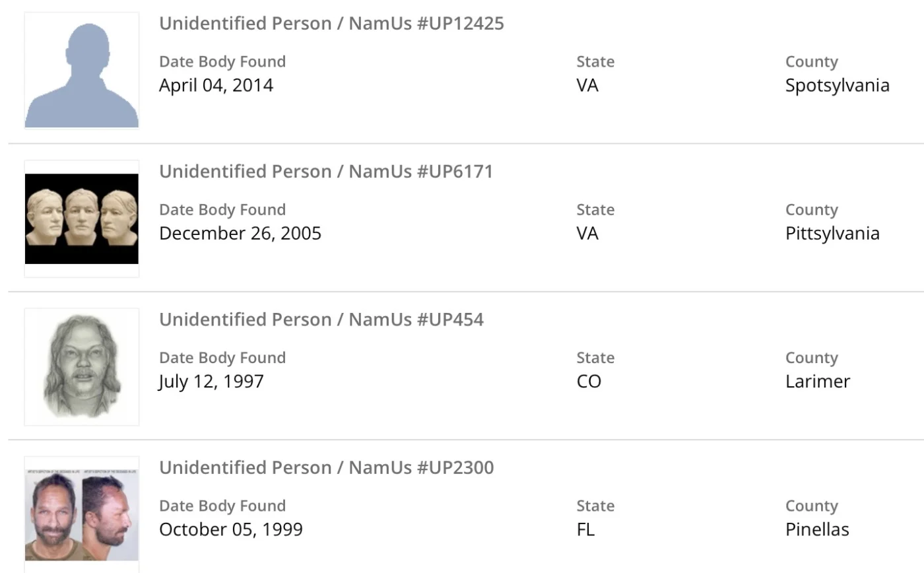924x573 pixels.
Task: Click the Pinellas county value
Action: (817, 529)
